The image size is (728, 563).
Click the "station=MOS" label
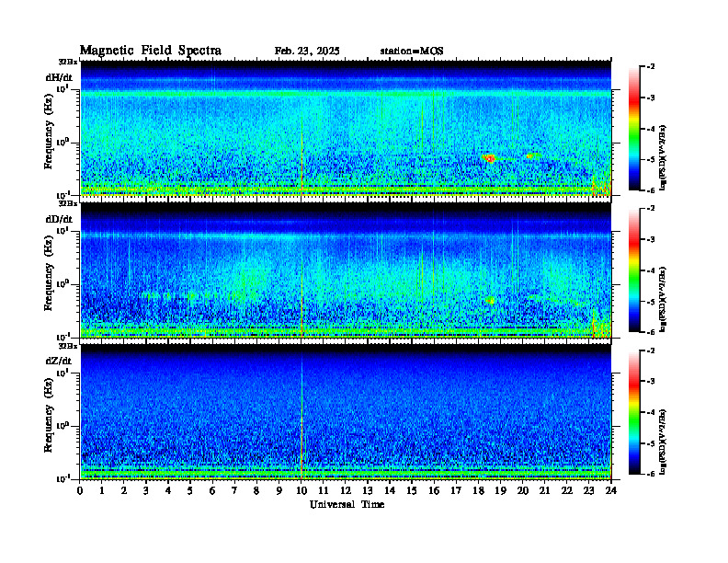click(412, 52)
